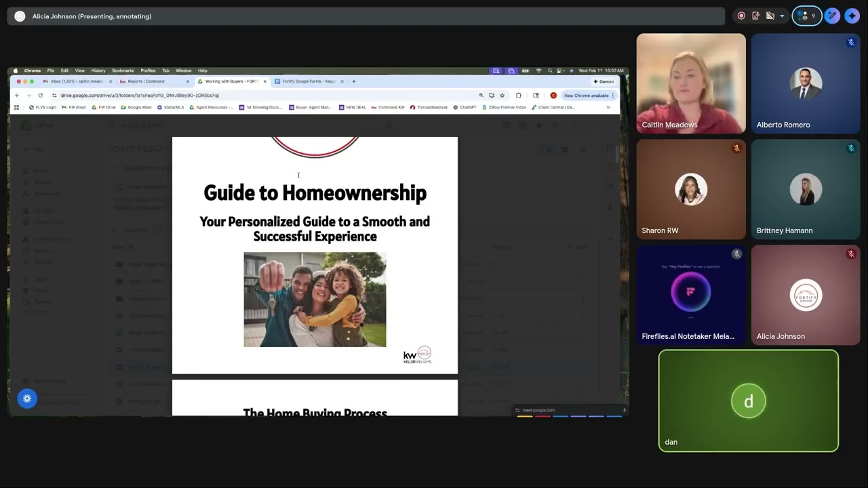This screenshot has width=868, height=488.
Task: Select Sharon RW participant tile
Action: click(x=691, y=189)
